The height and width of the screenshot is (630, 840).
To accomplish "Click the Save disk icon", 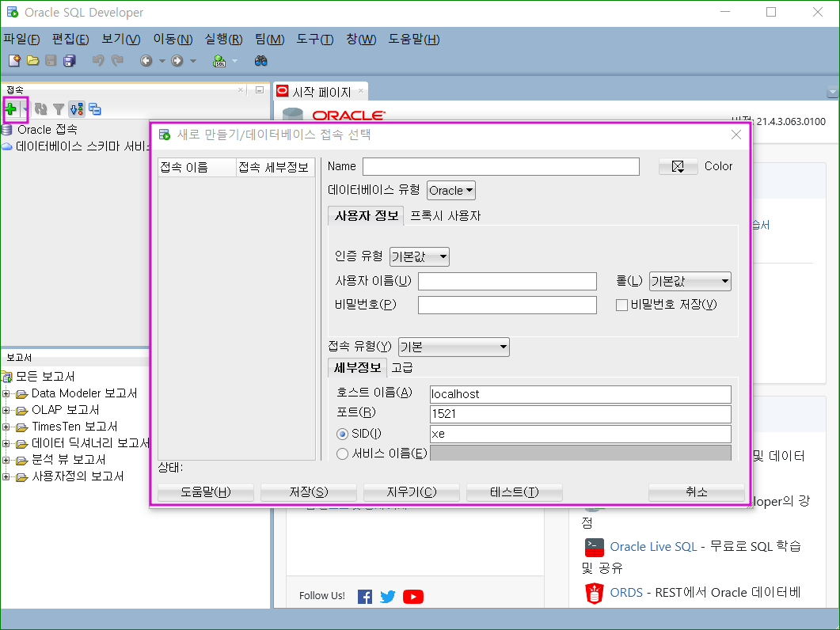I will tap(51, 60).
